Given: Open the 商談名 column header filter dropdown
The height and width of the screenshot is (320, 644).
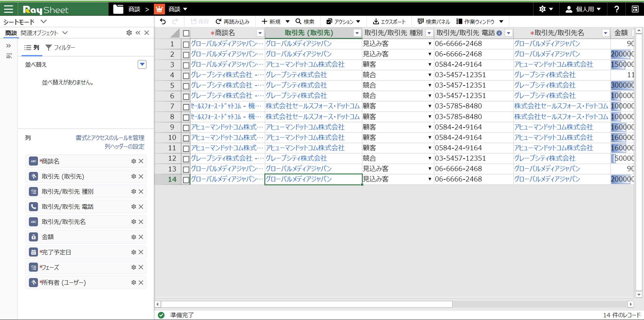Looking at the screenshot, I should tap(260, 33).
